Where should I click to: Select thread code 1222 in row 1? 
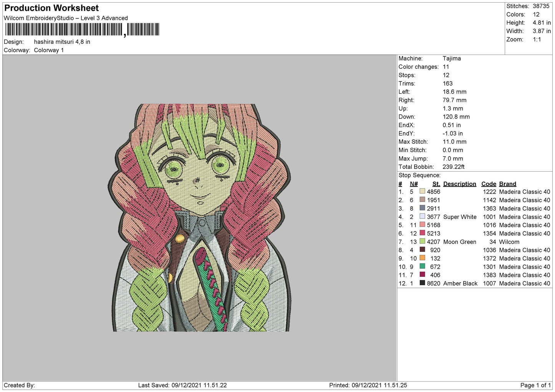pos(490,192)
